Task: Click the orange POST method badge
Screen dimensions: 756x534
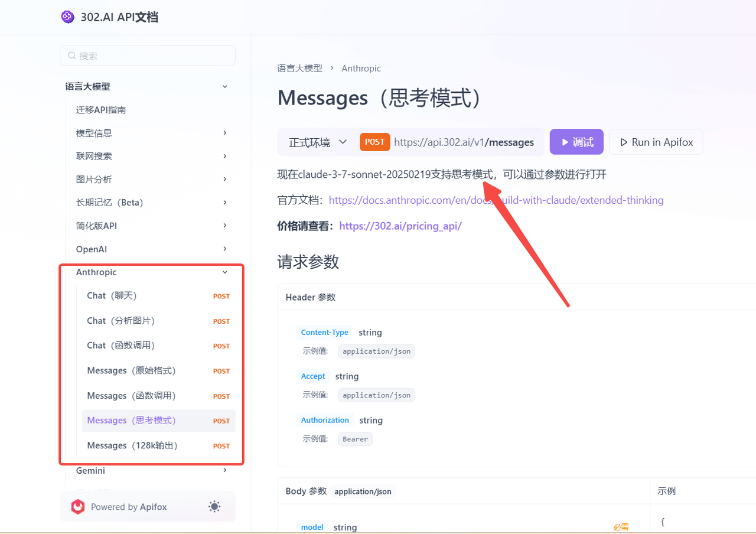Action: point(374,142)
